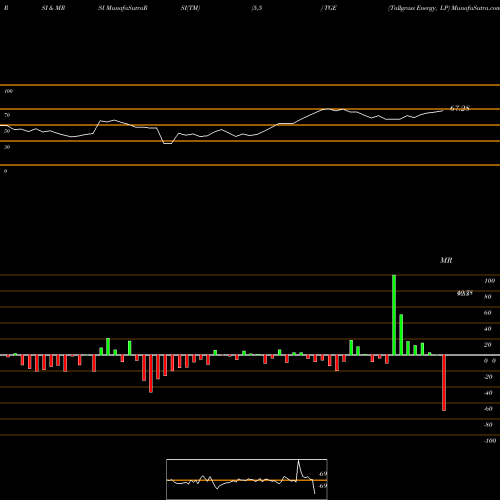This screenshot has height=500, width=500.
Task: Click the "SI & MR" header text
Action: tap(53, 8)
